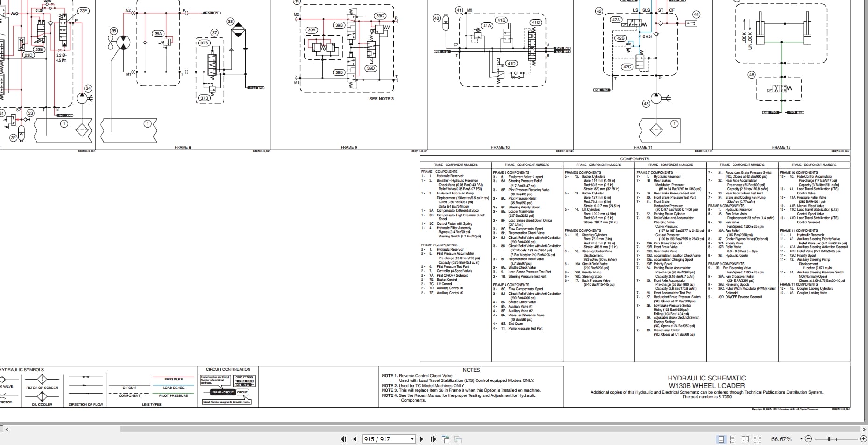
Task: Enable two-page facing layout
Action: [x=746, y=439]
